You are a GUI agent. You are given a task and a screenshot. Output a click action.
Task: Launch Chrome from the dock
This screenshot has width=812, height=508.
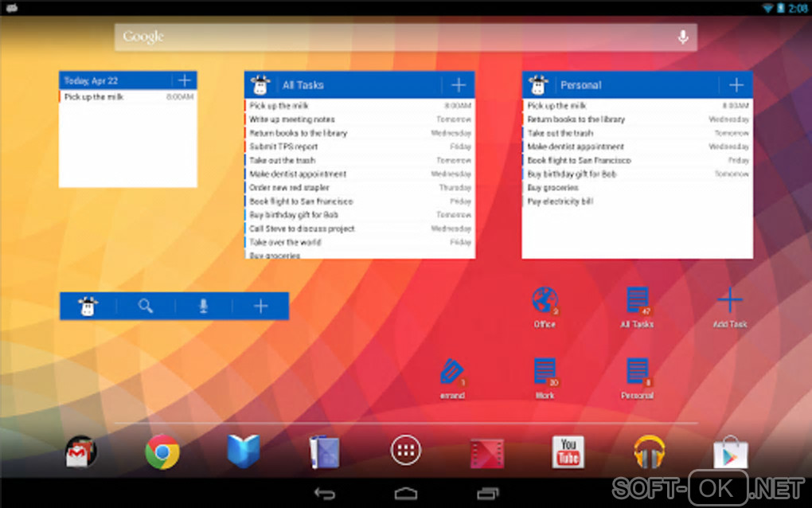click(x=162, y=452)
